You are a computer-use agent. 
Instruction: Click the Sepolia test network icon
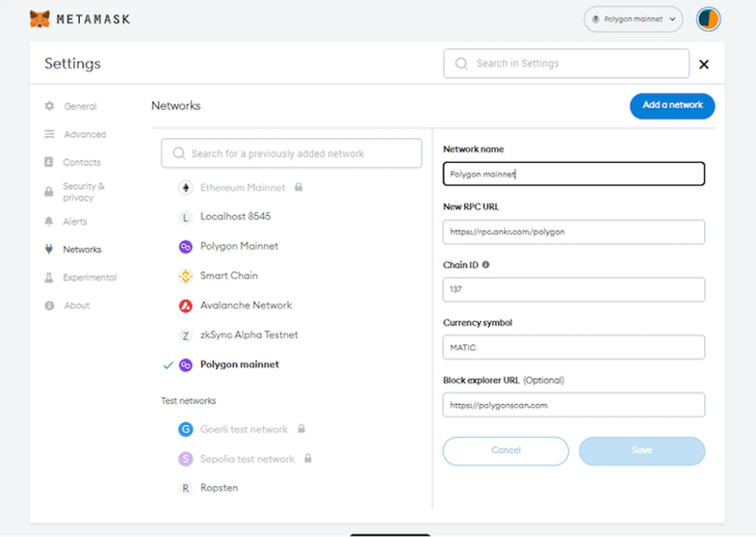click(186, 459)
